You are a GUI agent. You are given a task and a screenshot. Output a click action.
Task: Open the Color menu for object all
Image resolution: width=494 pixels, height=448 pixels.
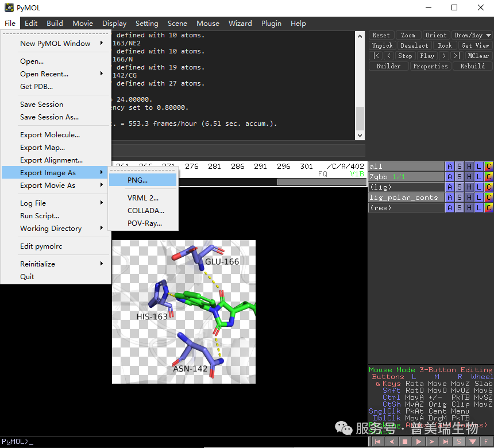[x=489, y=167]
